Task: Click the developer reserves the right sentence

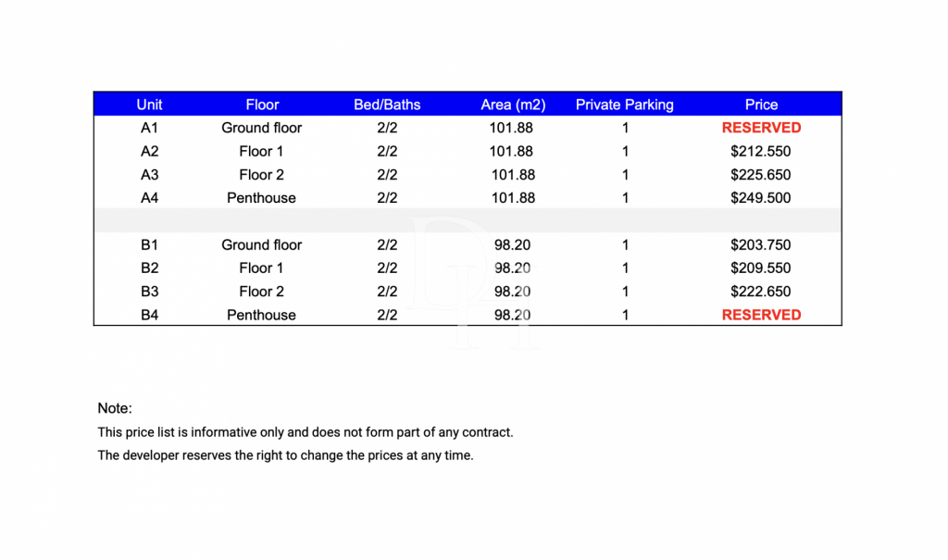Action: tap(285, 455)
